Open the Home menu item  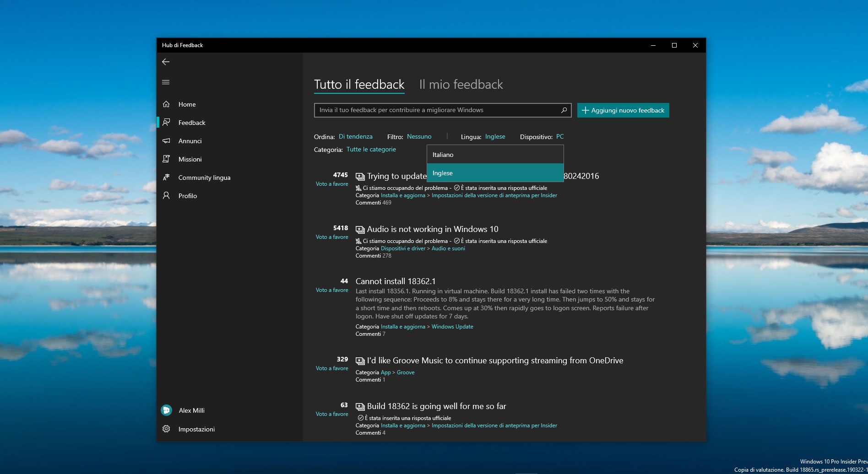(230, 104)
